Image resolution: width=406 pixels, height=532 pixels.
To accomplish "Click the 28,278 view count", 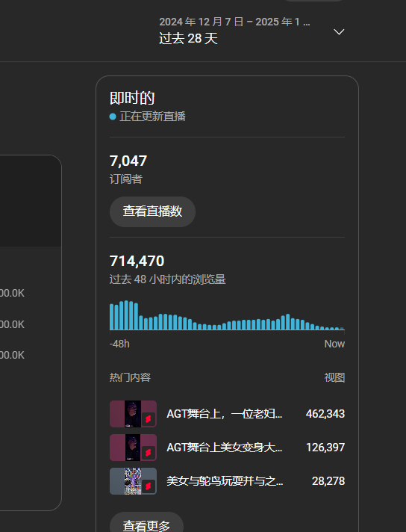I will pos(328,481).
